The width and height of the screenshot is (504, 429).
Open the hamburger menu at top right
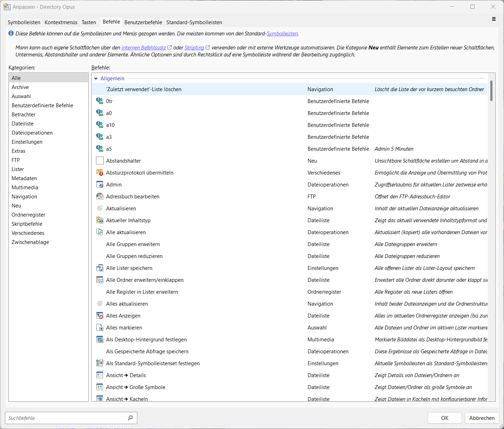(x=494, y=19)
